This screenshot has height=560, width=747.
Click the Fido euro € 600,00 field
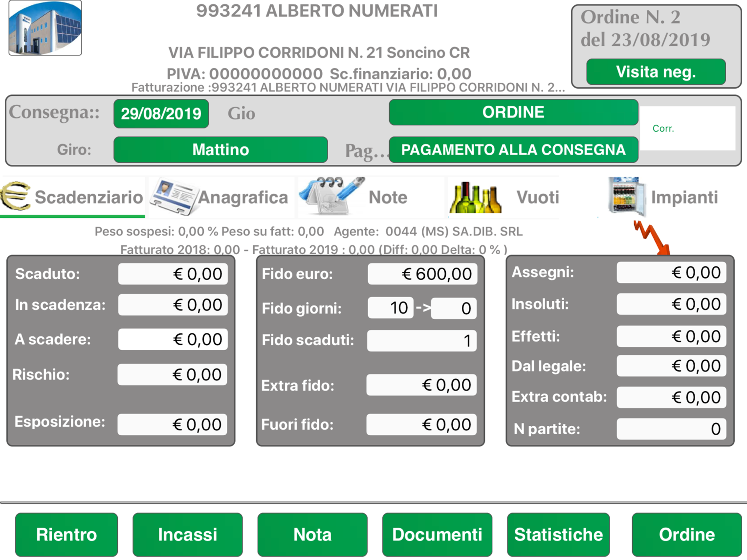422,274
